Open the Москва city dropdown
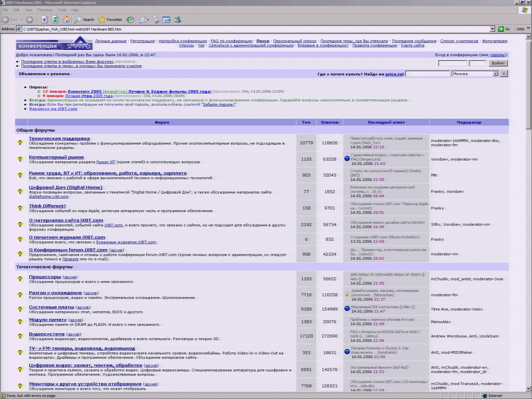The height and width of the screenshot is (399, 532). coord(495,74)
